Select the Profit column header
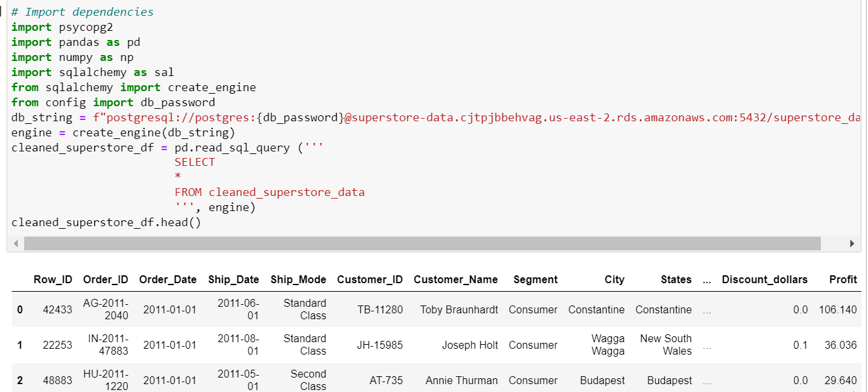Image resolution: width=868 pixels, height=392 pixels. tap(843, 279)
